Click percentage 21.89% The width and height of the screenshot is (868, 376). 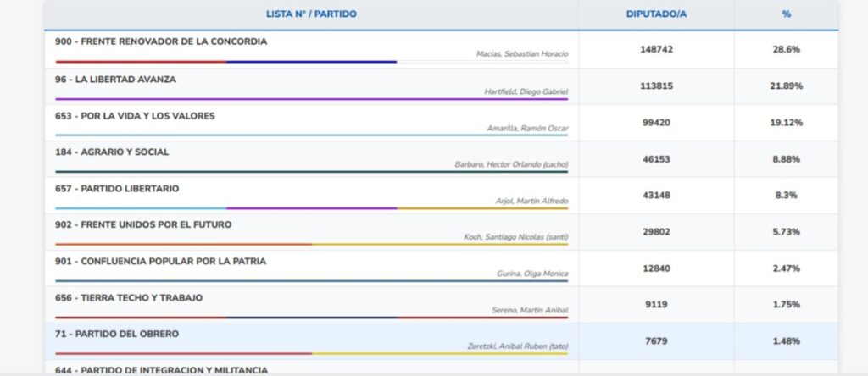click(x=786, y=86)
